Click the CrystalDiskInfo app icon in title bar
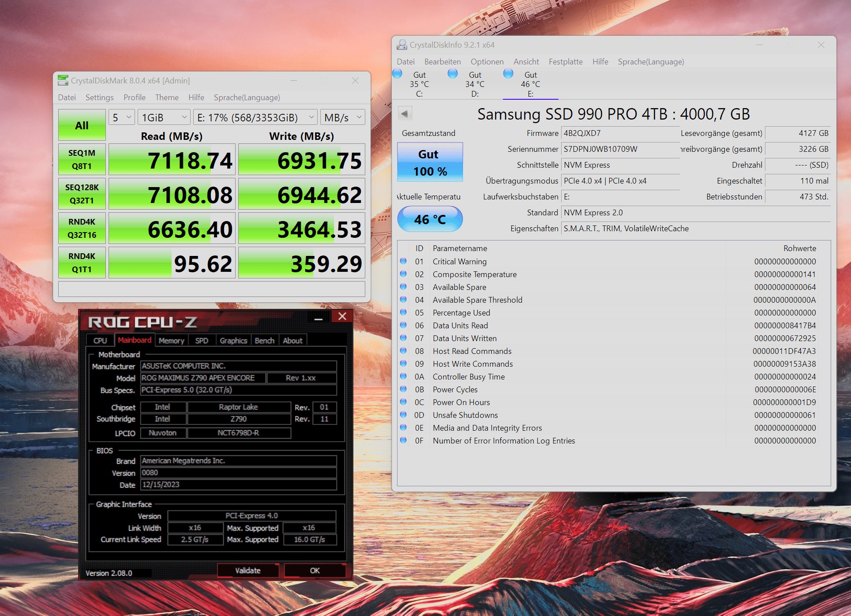 click(x=401, y=45)
